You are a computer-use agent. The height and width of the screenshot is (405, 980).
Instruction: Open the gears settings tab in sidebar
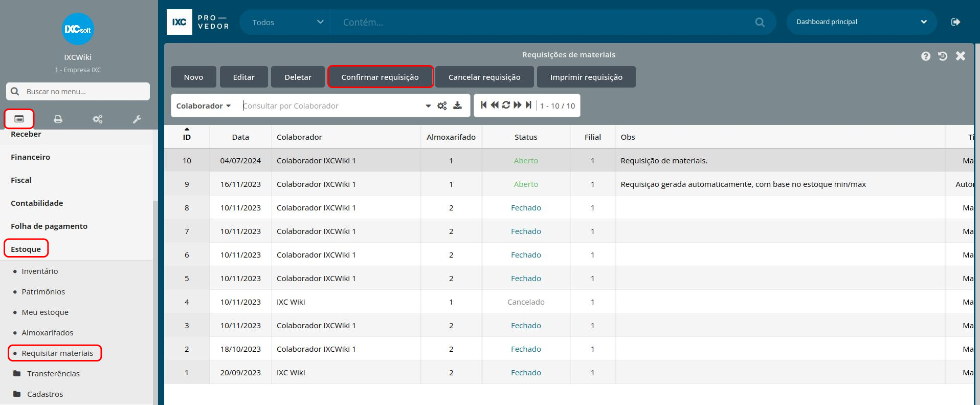click(98, 119)
